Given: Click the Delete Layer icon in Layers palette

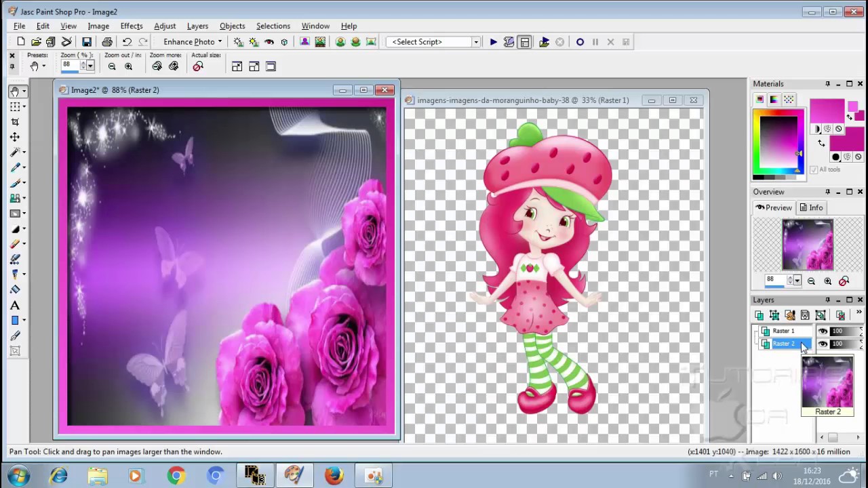Looking at the screenshot, I should point(840,315).
